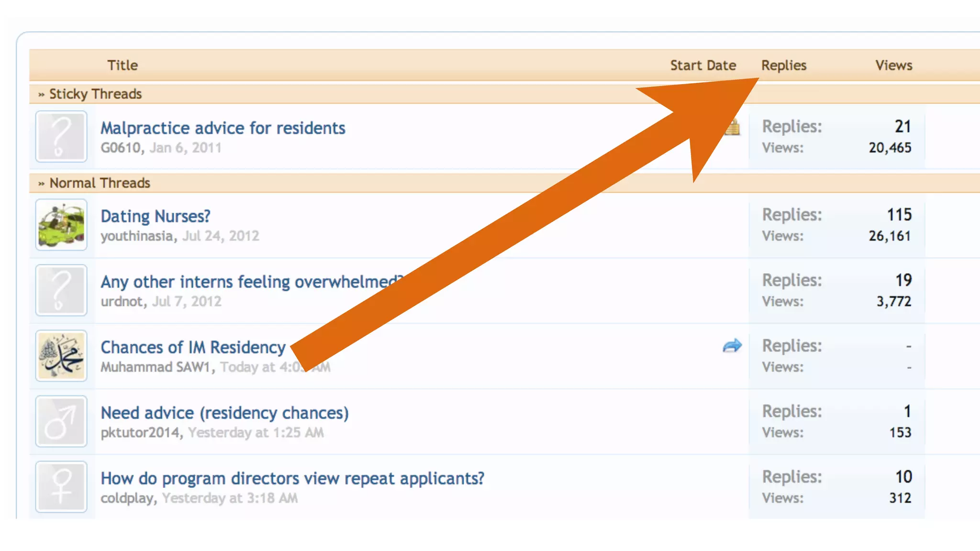Sort threads by Start Date
Image resolution: width=980 pixels, height=551 pixels.
point(702,65)
